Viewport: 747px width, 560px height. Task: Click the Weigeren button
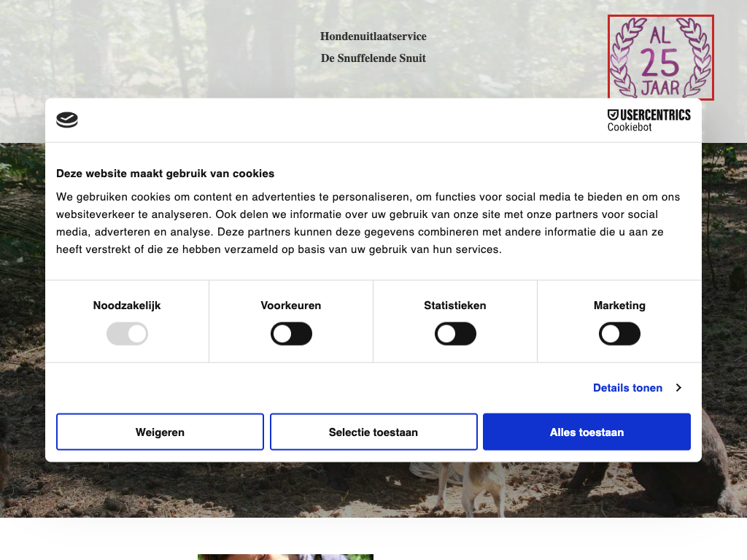(x=160, y=432)
